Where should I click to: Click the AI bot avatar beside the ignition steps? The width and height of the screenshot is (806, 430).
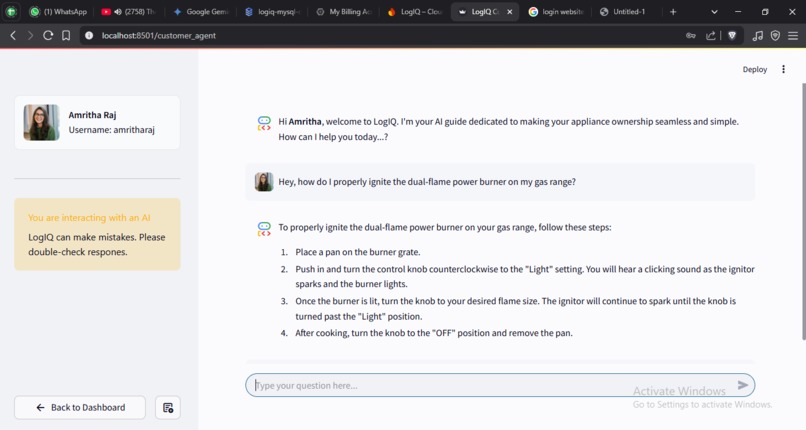point(264,229)
